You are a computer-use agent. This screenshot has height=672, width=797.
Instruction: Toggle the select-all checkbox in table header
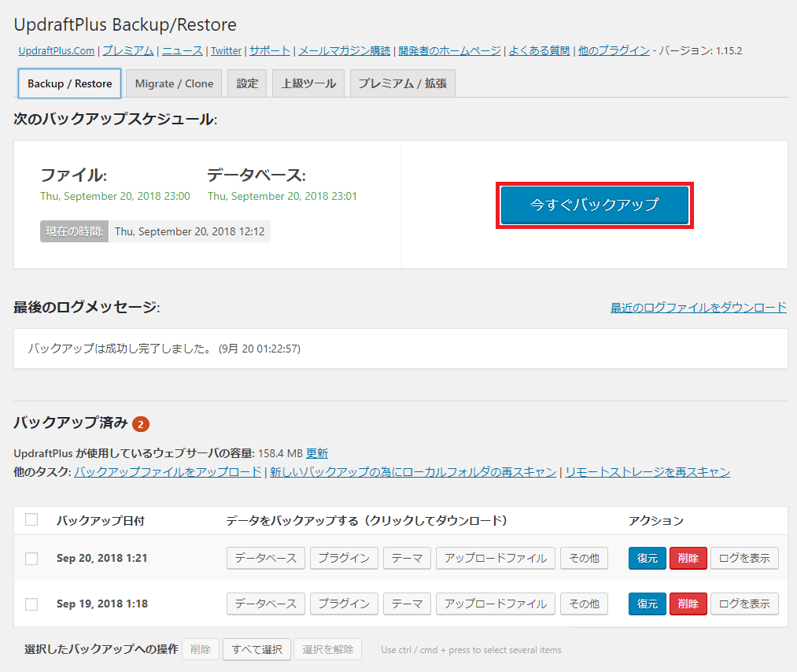pos(32,519)
